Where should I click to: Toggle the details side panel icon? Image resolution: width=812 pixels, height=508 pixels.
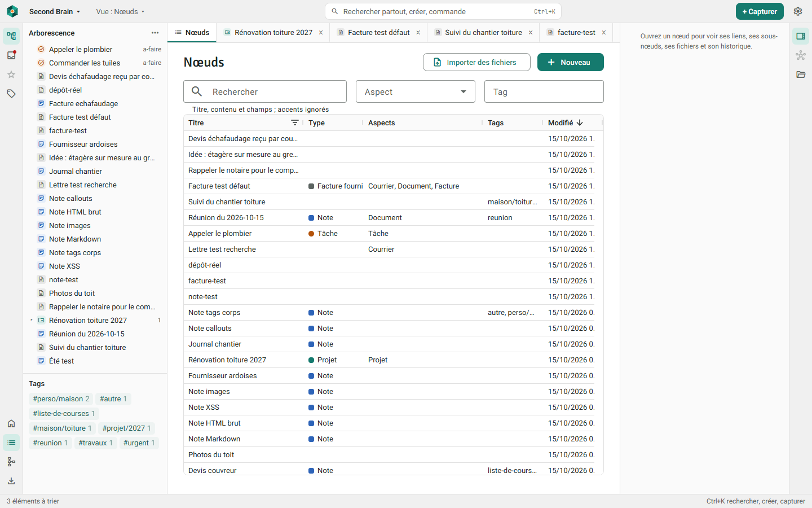[x=801, y=36]
